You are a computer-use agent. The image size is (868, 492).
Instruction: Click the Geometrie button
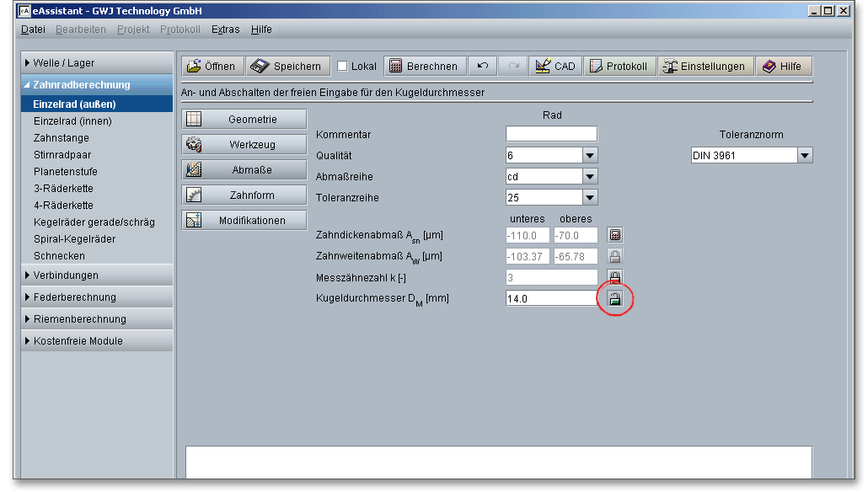244,120
